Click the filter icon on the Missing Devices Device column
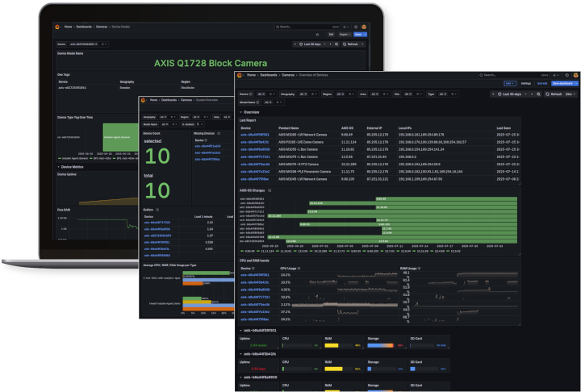 tap(206, 140)
